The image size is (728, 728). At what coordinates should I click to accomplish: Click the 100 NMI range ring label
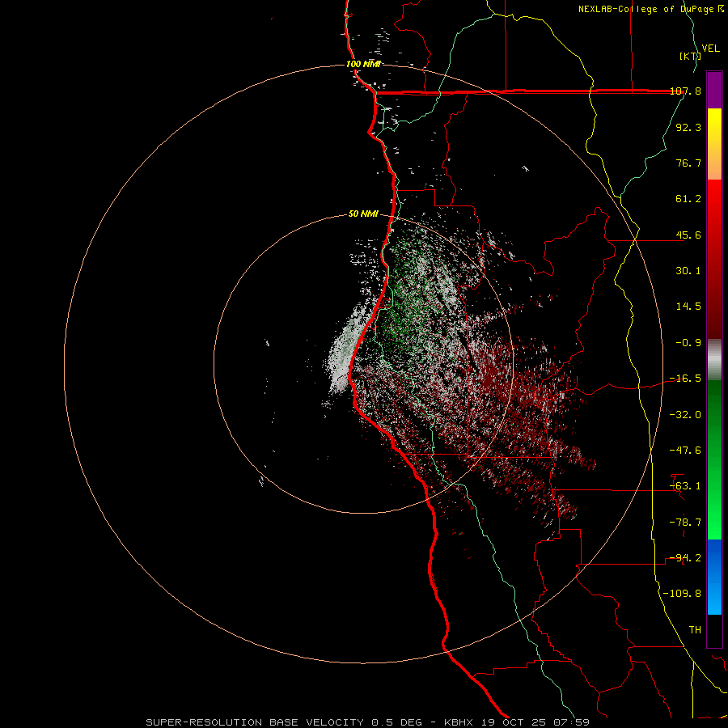coord(363,64)
